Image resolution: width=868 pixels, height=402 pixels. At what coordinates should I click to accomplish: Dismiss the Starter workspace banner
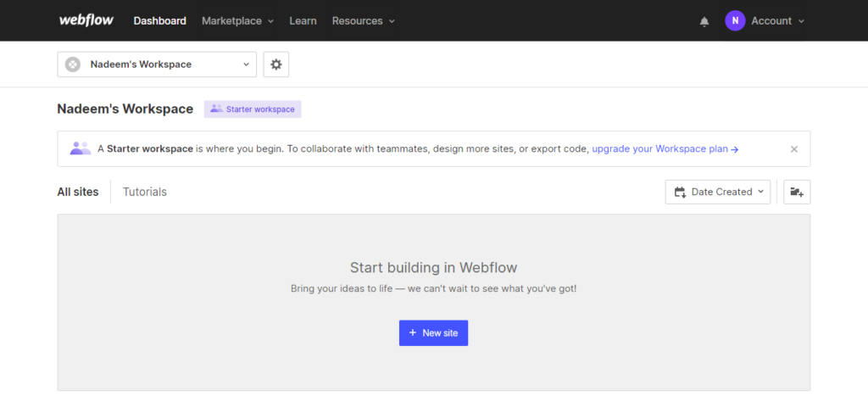coord(793,149)
